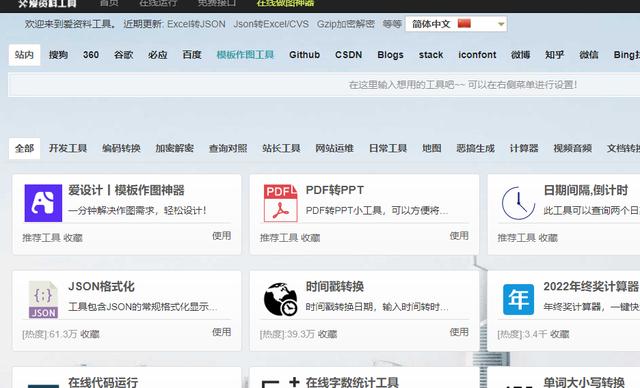The image size is (640, 388).
Task: Focus the tool search input field
Action: click(x=324, y=85)
